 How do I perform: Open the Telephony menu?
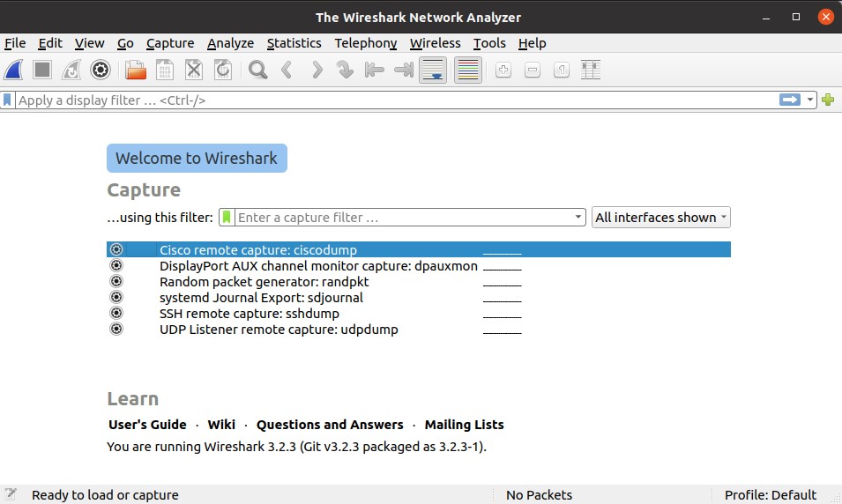[366, 43]
